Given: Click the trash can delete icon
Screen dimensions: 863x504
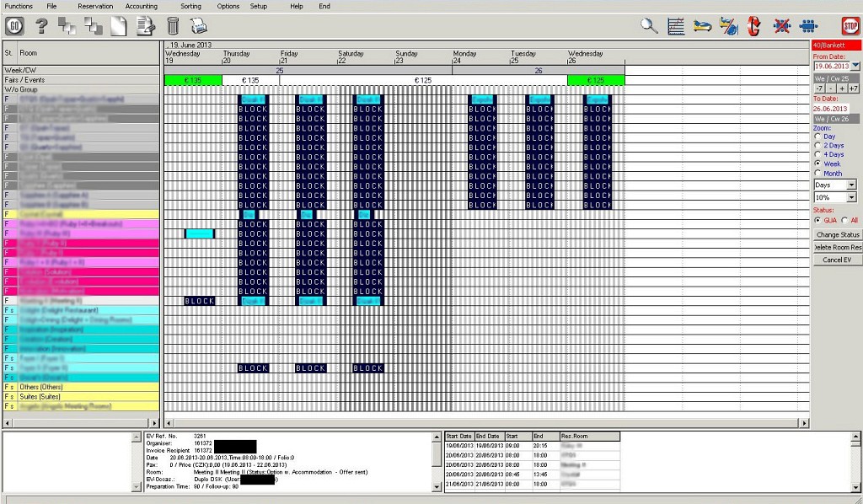Looking at the screenshot, I should 173,26.
